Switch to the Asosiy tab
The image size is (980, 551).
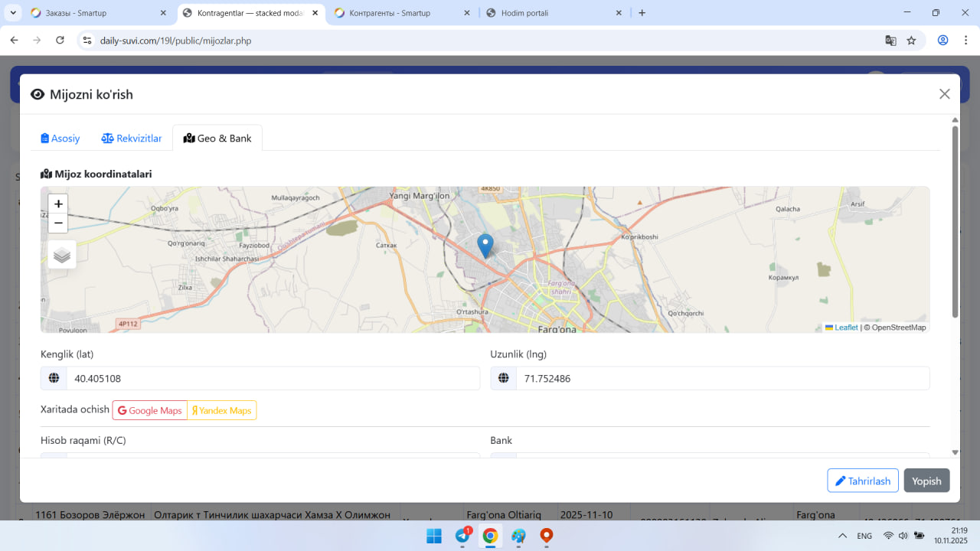point(60,139)
